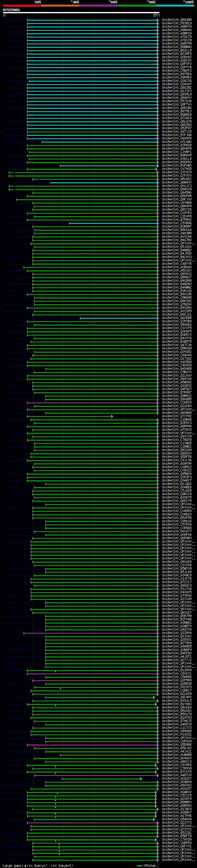Image resolution: width=197 pixels, height=868 pixels.
Task: Select the UniRef100_P14152 label
Action: (x=177, y=734)
